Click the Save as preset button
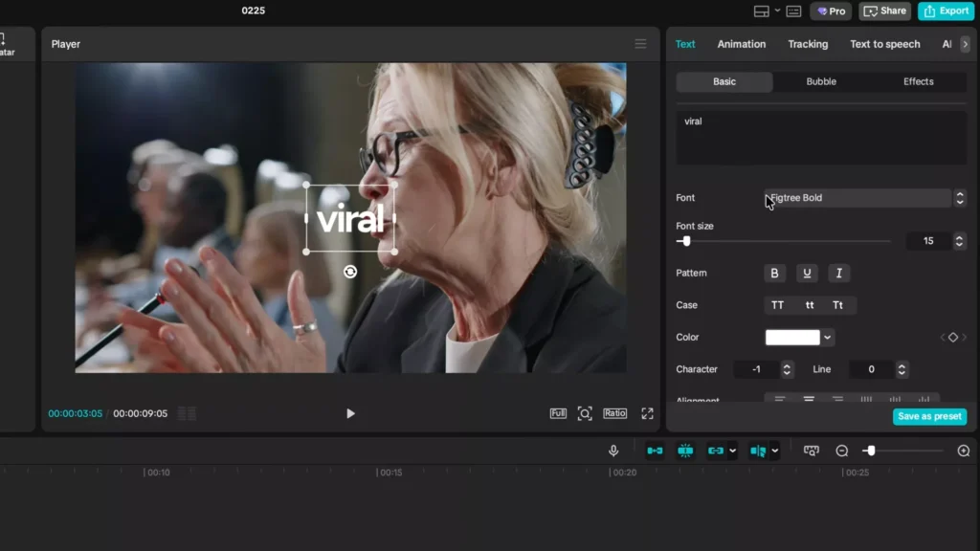Viewport: 980px width, 551px height. [x=929, y=416]
